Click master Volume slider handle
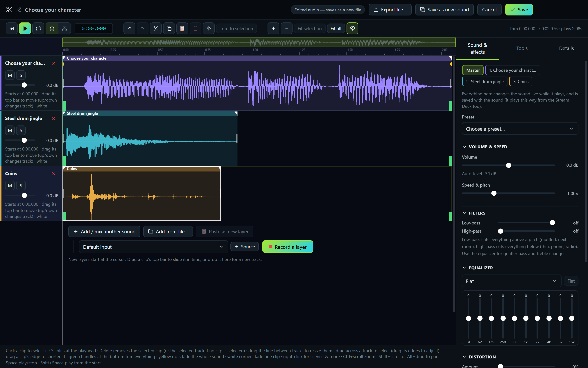The height and width of the screenshot is (368, 588). point(509,165)
